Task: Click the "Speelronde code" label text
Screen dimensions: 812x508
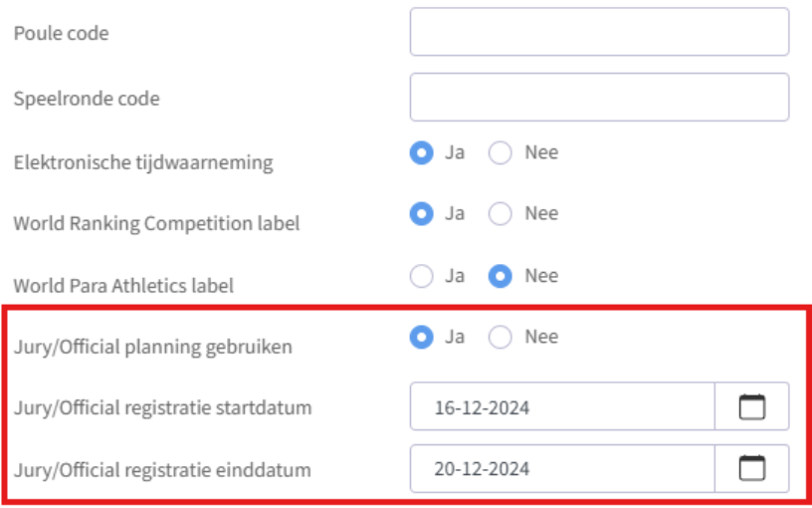Action: click(x=87, y=99)
